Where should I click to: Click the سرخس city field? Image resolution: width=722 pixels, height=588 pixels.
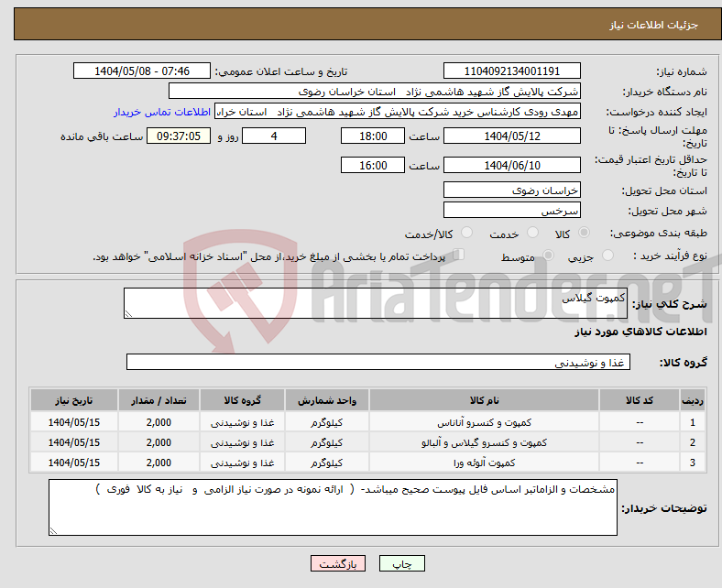[x=511, y=210]
